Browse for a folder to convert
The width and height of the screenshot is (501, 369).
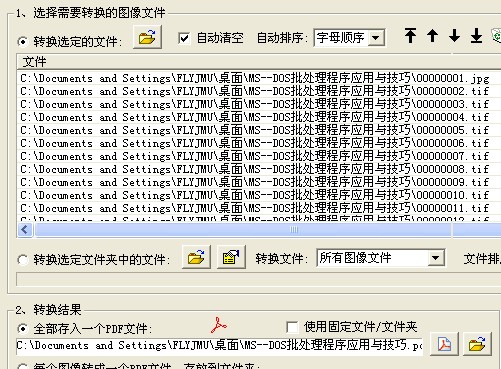click(x=196, y=257)
